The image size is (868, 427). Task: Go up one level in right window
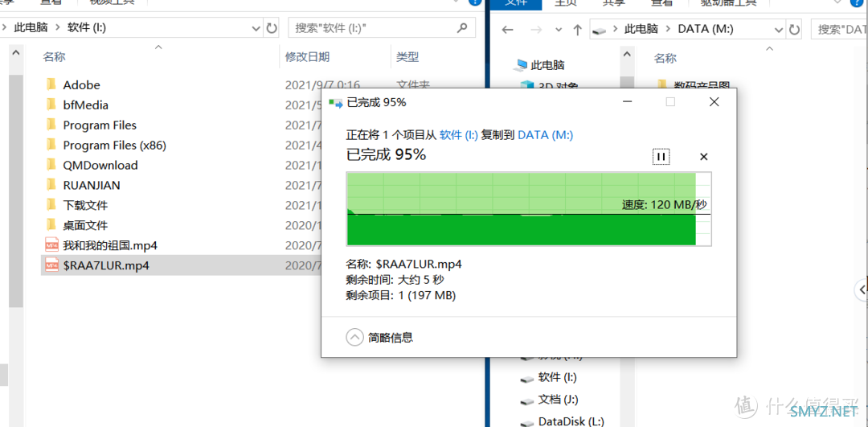point(577,30)
